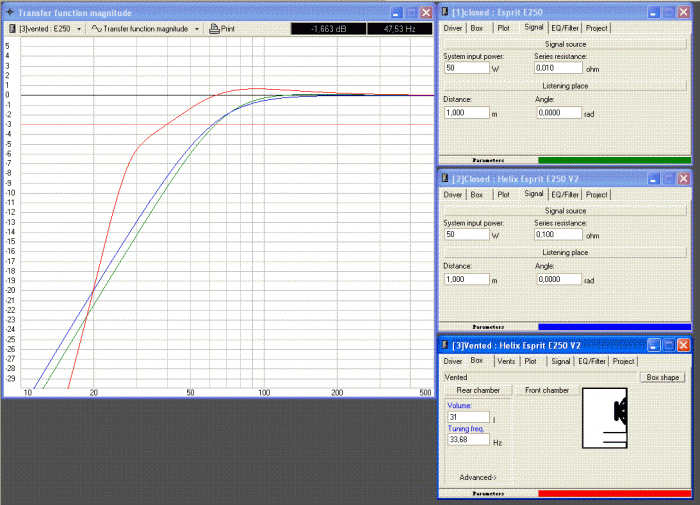Click the title icon of the '[3]Vented : Helix Esprit E250 V2' window

pyautogui.click(x=444, y=344)
